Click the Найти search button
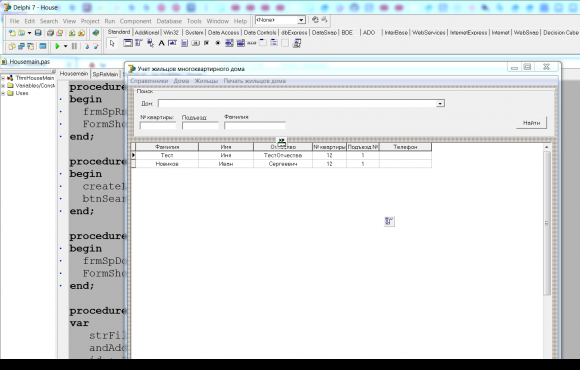The height and width of the screenshot is (370, 580). (x=531, y=123)
